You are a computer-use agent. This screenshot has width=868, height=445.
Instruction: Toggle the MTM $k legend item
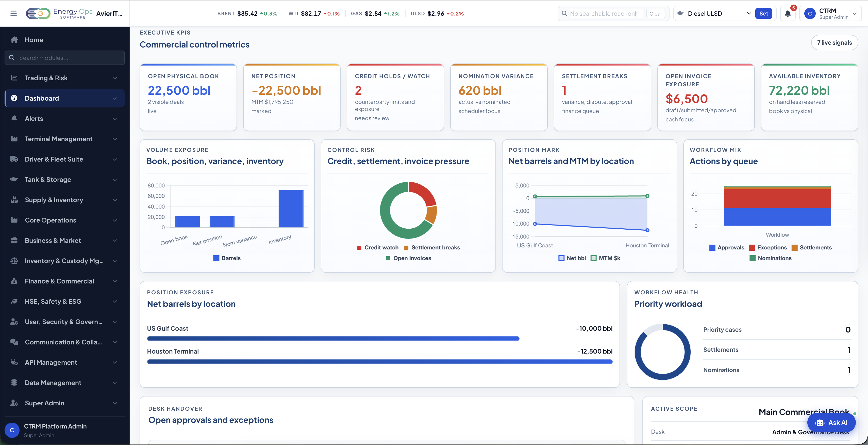606,258
